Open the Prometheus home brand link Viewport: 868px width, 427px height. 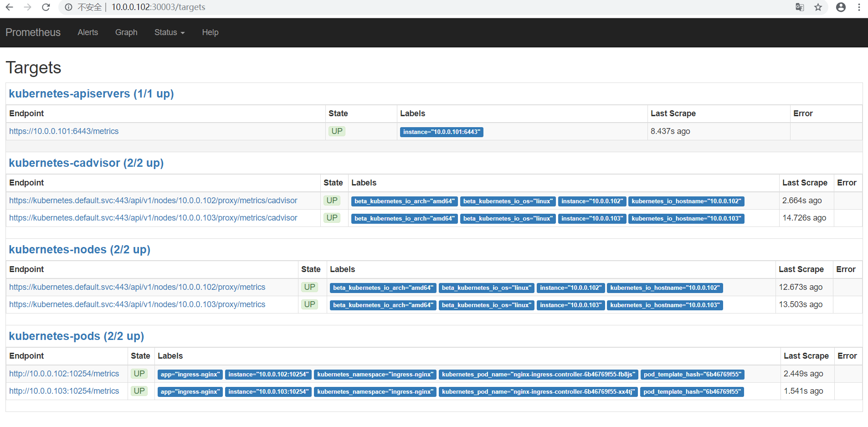coord(33,32)
